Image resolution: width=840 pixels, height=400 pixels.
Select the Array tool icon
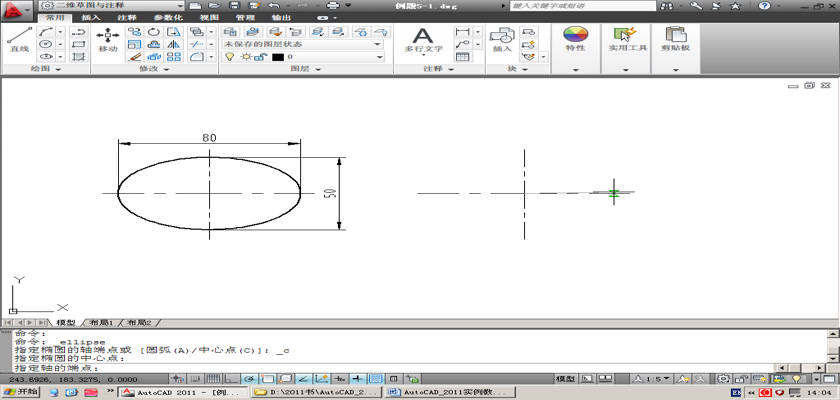174,57
